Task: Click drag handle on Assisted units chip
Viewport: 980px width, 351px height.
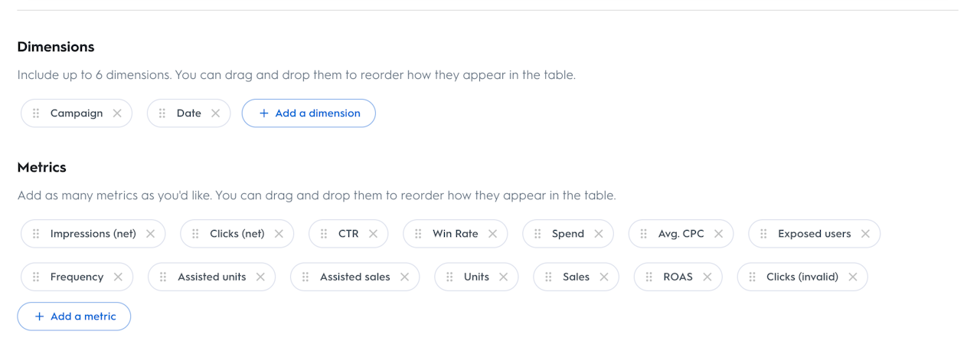Action: coord(163,277)
